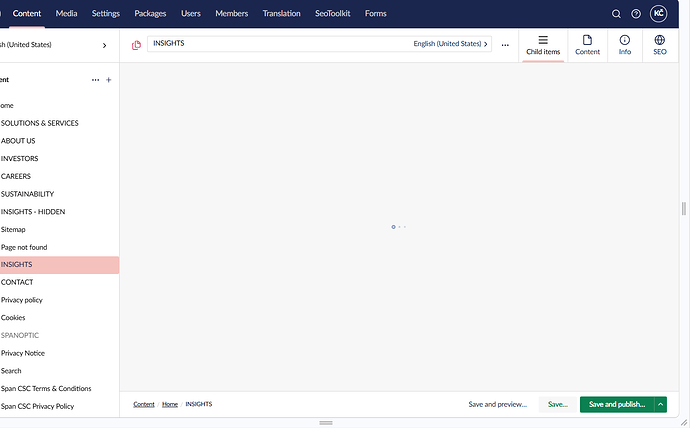Select INSIGHTS - HIDDEN tree node

point(33,212)
